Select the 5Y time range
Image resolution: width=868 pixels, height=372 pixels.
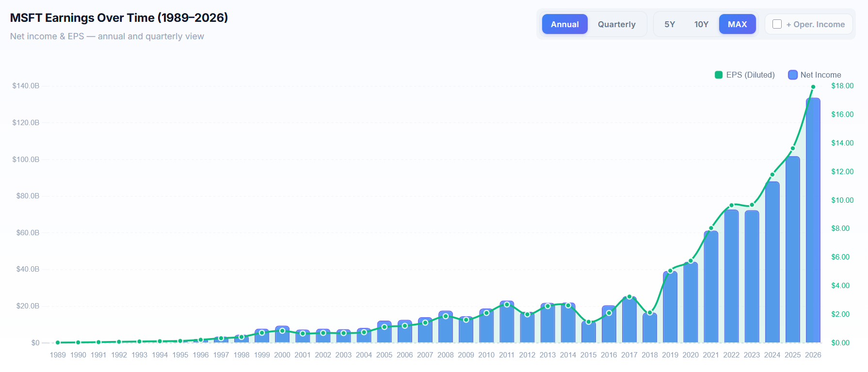(670, 24)
